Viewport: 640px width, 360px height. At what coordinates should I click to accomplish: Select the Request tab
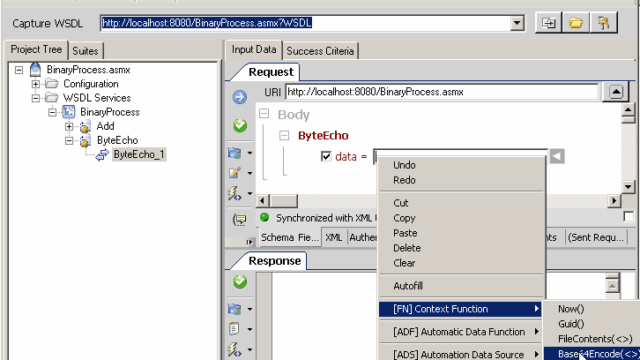271,72
